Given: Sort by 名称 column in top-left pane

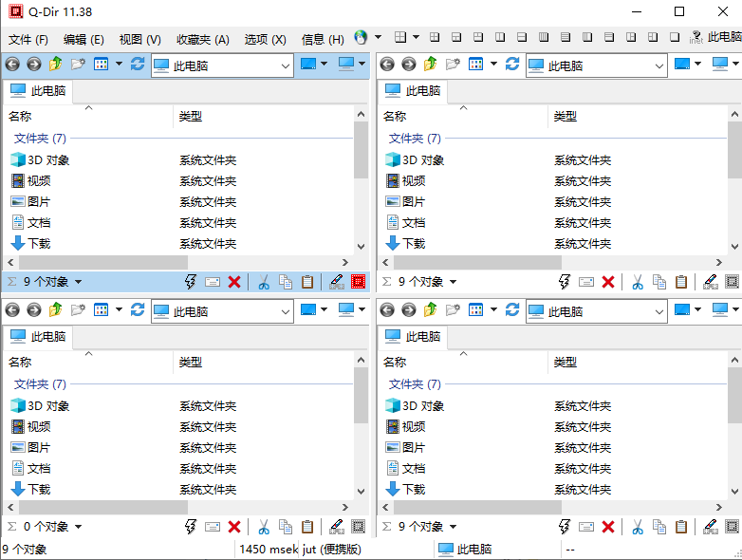Looking at the screenshot, I should pos(88,116).
